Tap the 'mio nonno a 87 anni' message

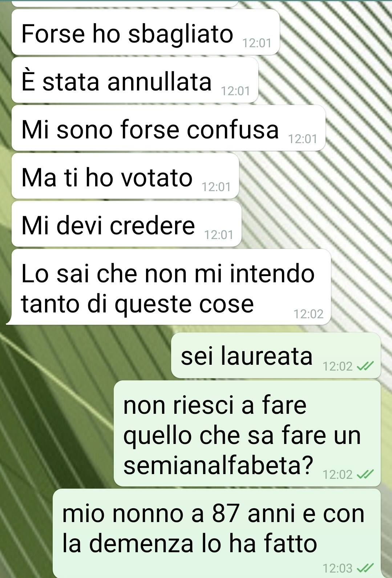tap(217, 533)
